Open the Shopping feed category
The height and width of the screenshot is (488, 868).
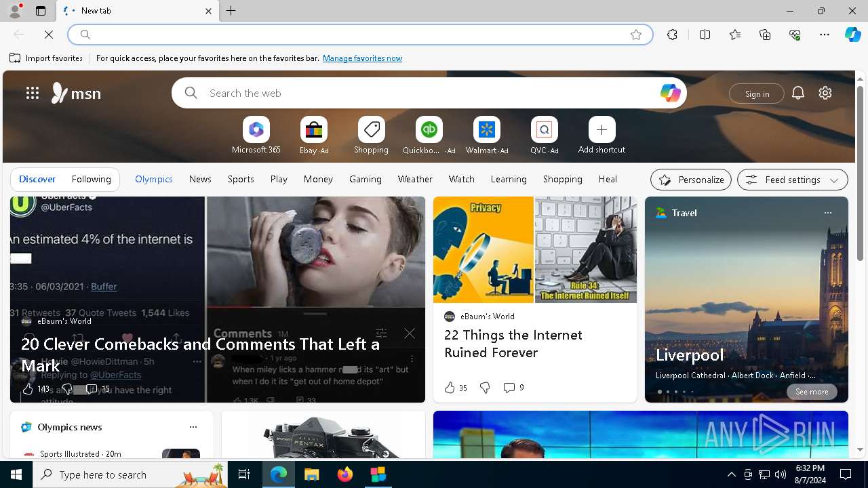point(563,179)
